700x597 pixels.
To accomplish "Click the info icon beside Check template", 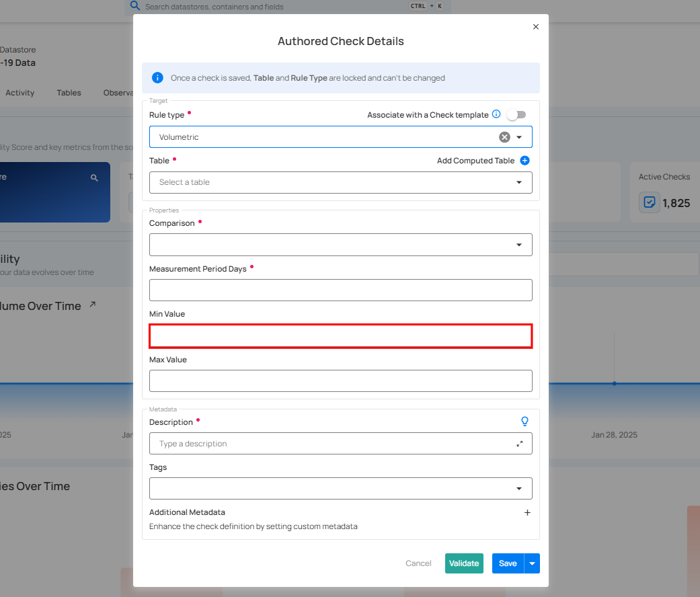I will tap(496, 114).
